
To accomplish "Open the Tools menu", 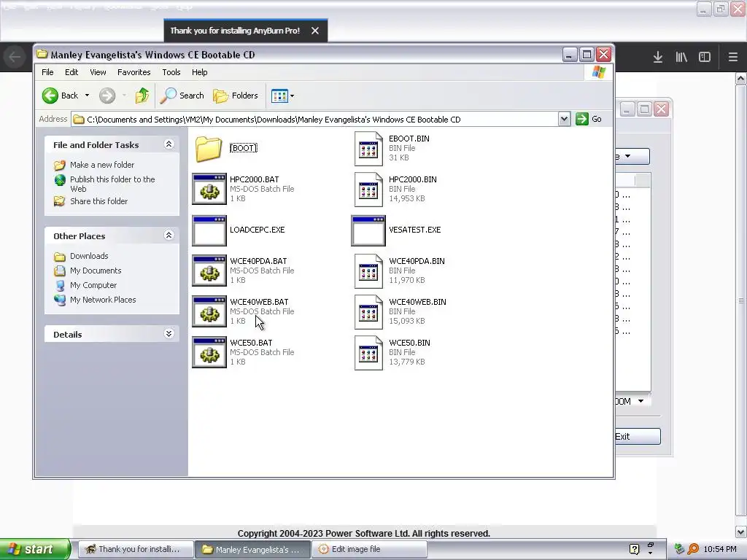I will click(171, 72).
